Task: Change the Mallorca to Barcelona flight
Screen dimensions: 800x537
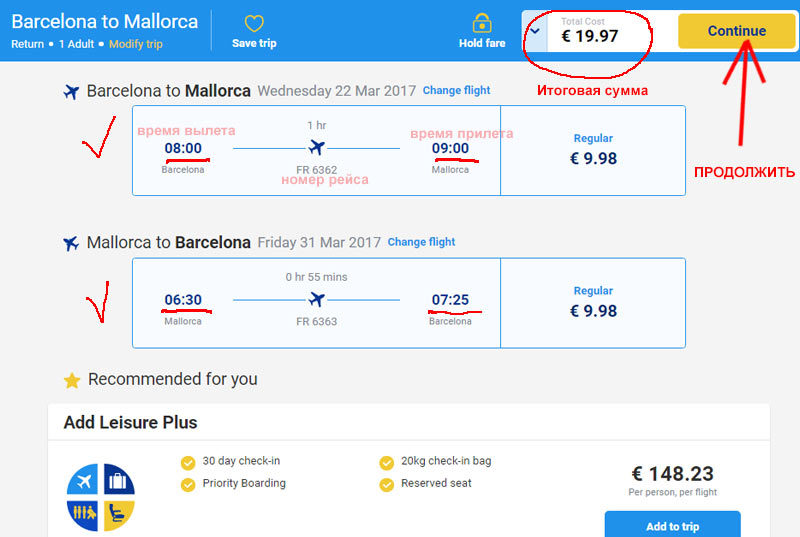Action: click(x=421, y=242)
